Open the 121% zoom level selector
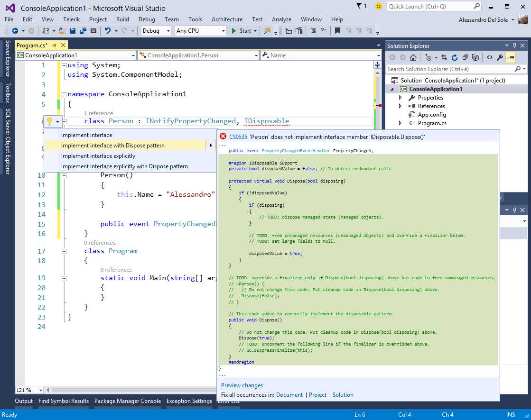The height and width of the screenshot is (420, 531). pos(28,390)
